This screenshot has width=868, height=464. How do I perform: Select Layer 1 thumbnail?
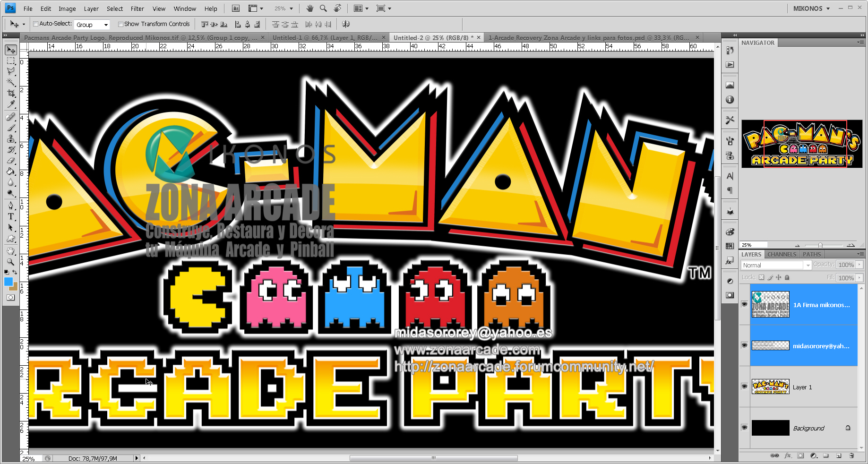[x=770, y=387]
